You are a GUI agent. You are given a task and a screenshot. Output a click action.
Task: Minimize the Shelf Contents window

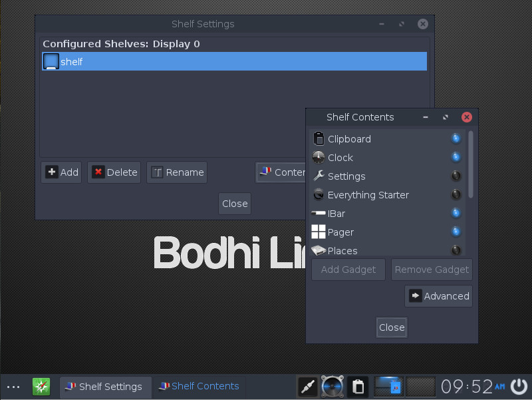tap(426, 117)
